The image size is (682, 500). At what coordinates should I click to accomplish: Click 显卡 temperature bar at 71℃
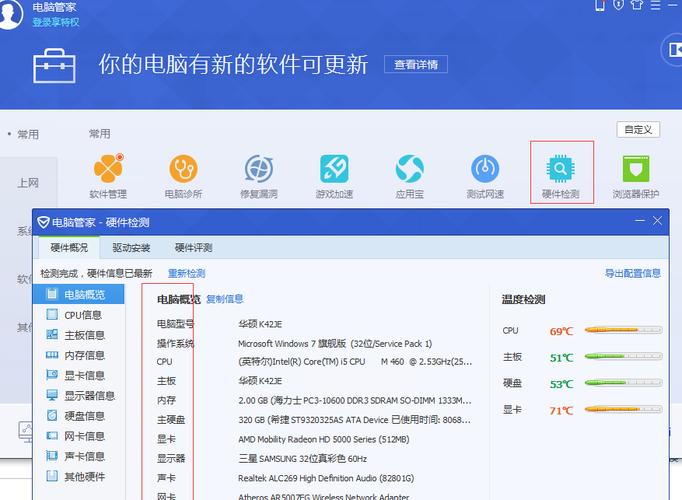click(x=623, y=409)
